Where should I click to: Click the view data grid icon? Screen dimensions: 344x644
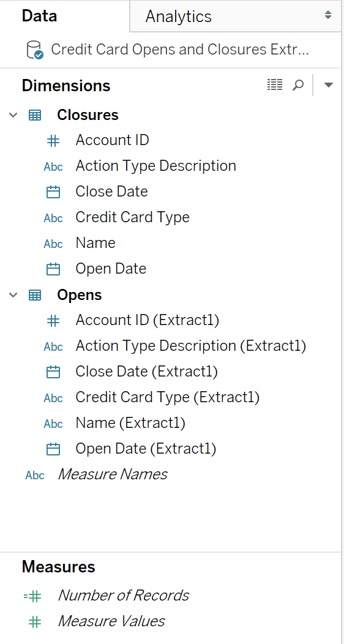tap(275, 85)
